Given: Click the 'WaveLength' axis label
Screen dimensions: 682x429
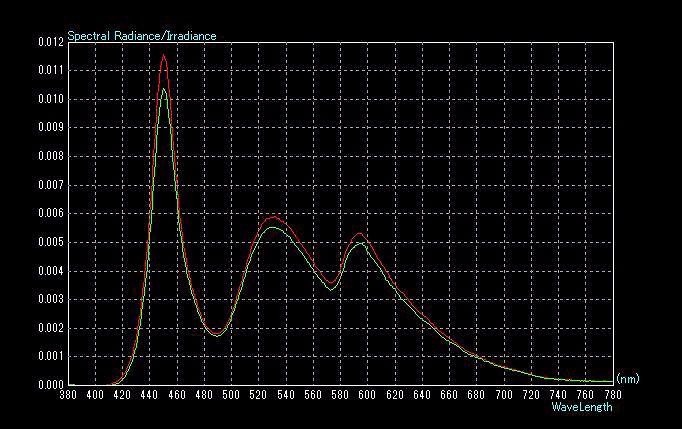Looking at the screenshot, I should click(x=582, y=407).
